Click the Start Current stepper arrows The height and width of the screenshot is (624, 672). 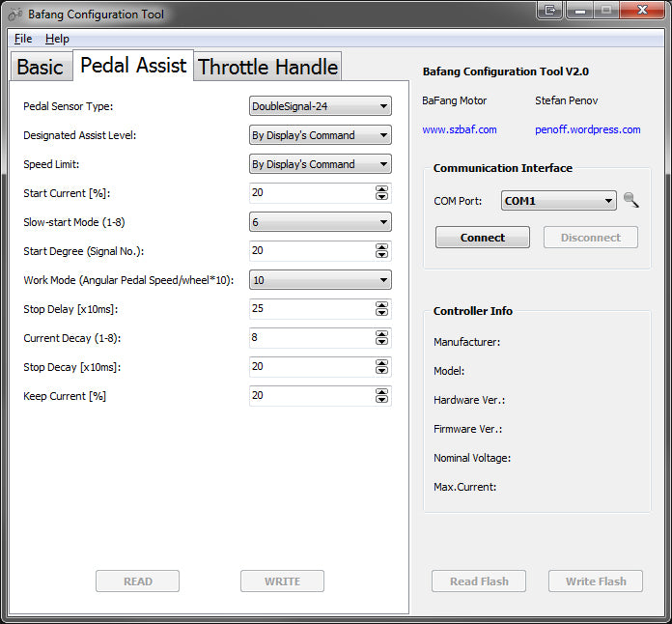click(382, 193)
